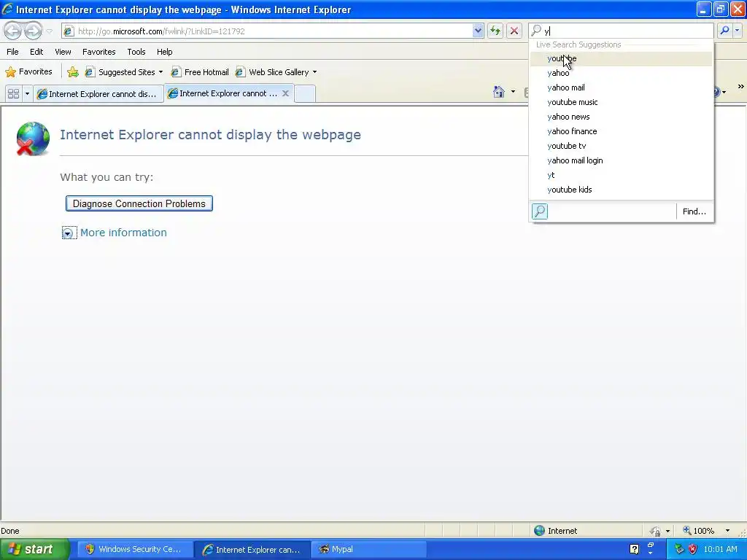Open the Home button dropdown arrow
This screenshot has width=747, height=560.
[x=513, y=91]
